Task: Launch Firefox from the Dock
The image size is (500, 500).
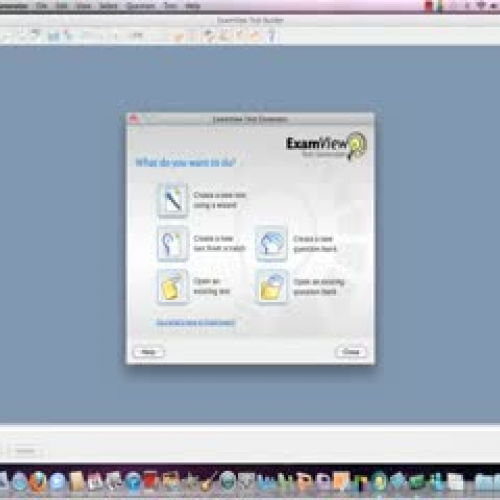Action: 37,482
